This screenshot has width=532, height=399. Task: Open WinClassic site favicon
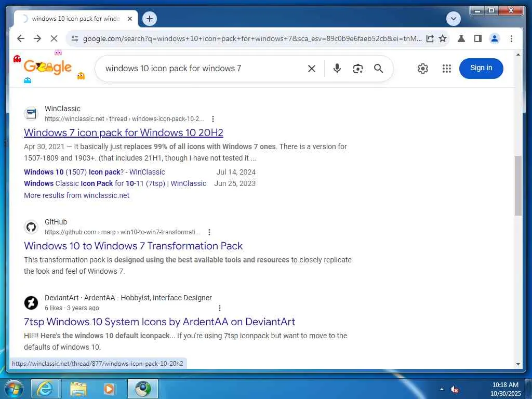click(x=31, y=114)
